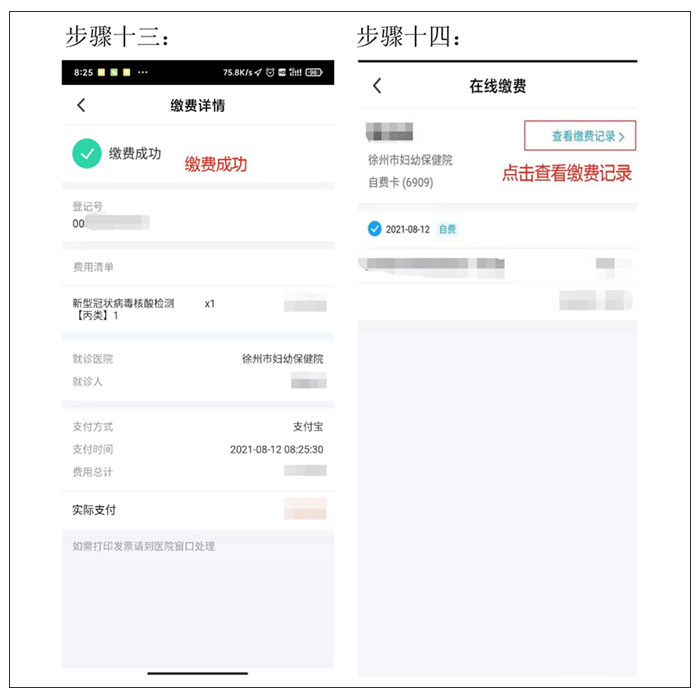700x700 pixels.
Task: Open 新型冠状病毒核酸检测 item row
Action: click(198, 309)
